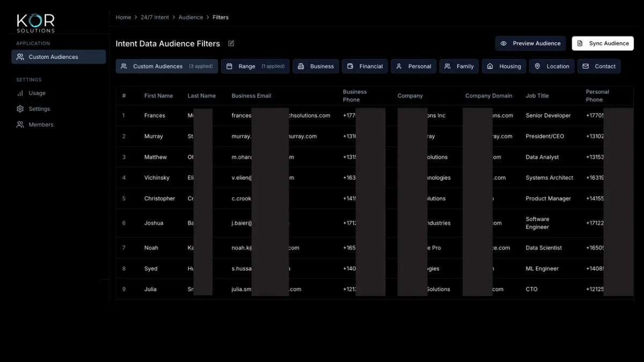The height and width of the screenshot is (362, 644).
Task: Click the Company Domain column header
Action: coord(489,95)
